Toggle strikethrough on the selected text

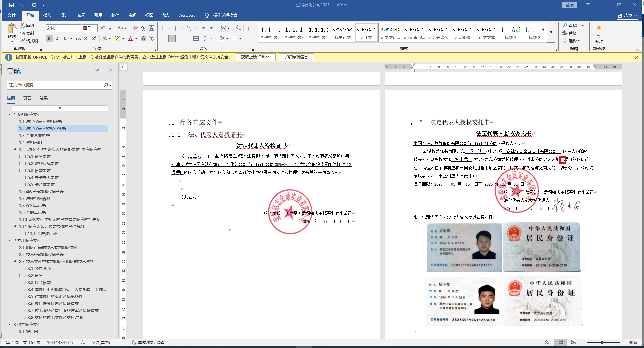78,38
